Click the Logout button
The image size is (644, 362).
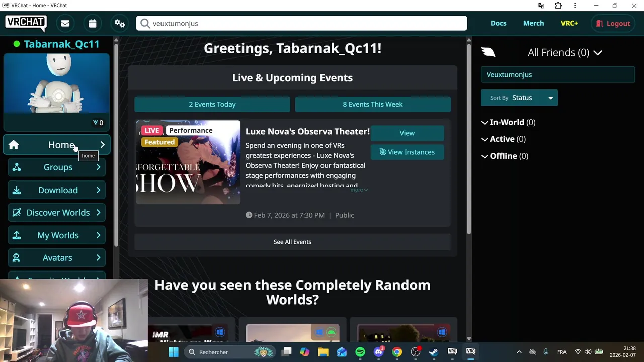point(613,23)
